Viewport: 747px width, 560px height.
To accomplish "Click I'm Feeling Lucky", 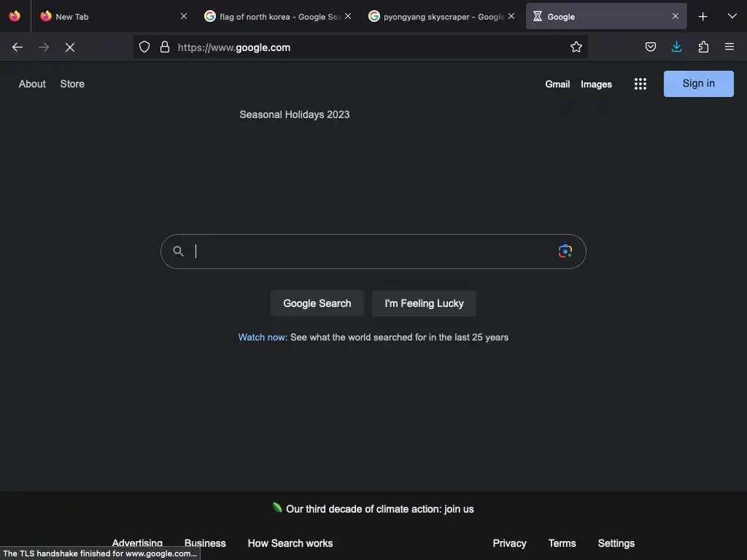I will 424,303.
